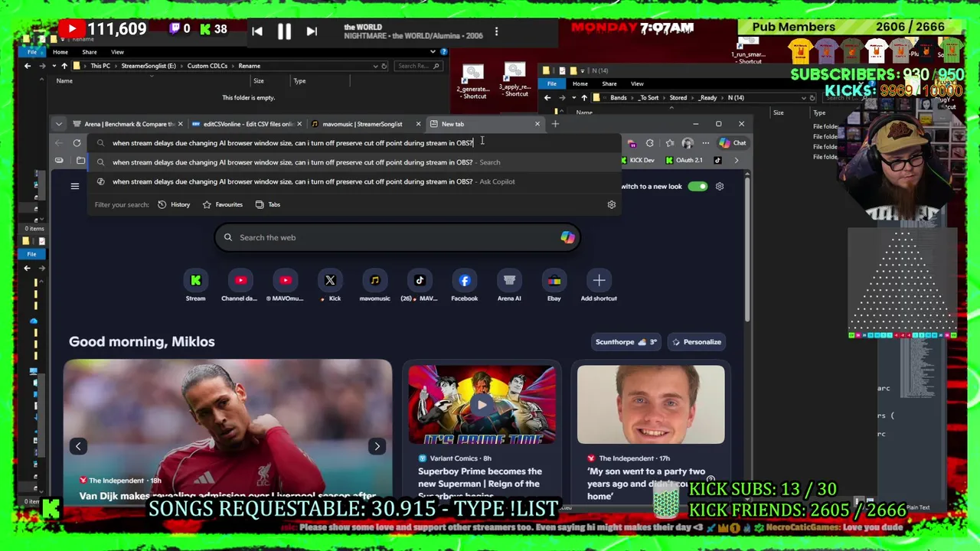The width and height of the screenshot is (980, 551).
Task: Switch to the Arena Benchmark & Compare tab
Action: tap(128, 124)
